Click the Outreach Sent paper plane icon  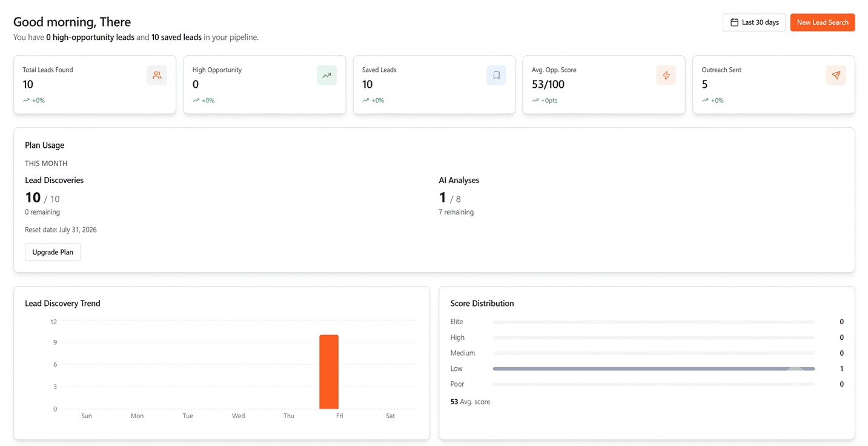point(836,75)
